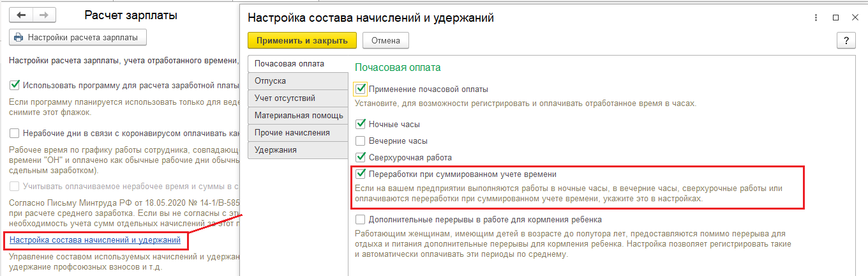Toggle Применение почасовой оплаты checkbox

pos(361,89)
